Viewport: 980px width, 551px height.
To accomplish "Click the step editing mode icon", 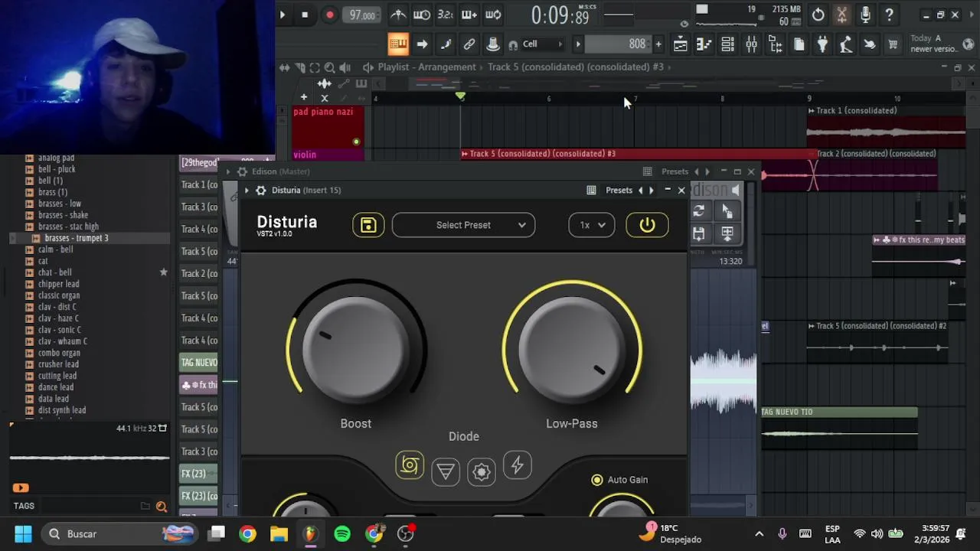I will coord(446,44).
